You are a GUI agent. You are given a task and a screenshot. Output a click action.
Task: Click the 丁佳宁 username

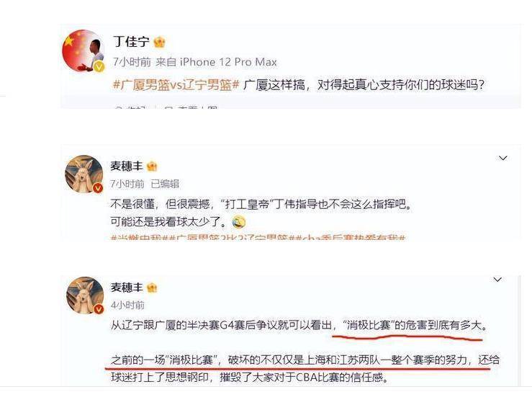pos(131,42)
